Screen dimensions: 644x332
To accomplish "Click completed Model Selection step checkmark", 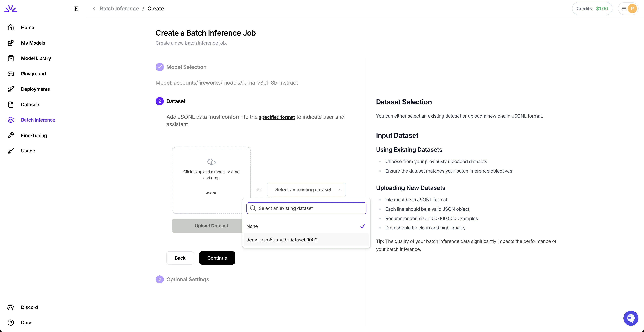I will pos(159,67).
